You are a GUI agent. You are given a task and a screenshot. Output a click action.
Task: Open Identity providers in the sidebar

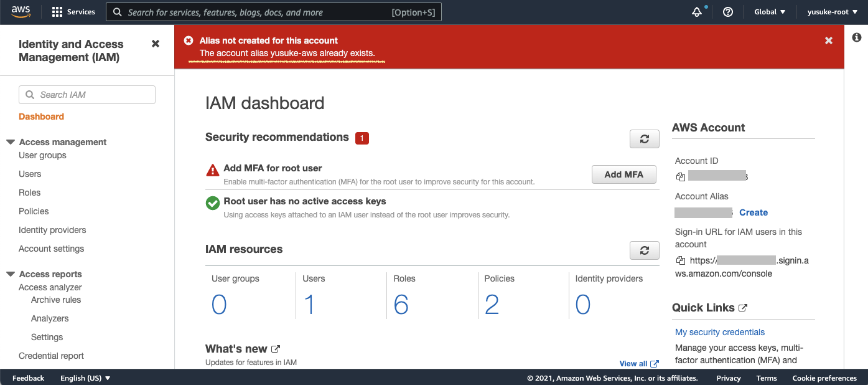(x=52, y=230)
